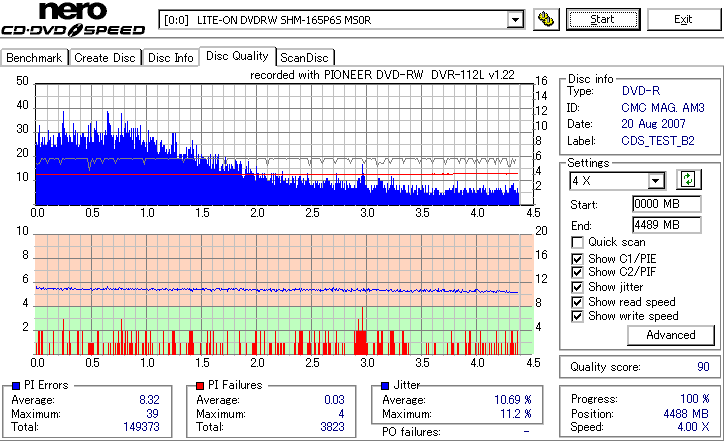Switch to the ScanDisc tab
724x441 pixels.
[x=305, y=58]
